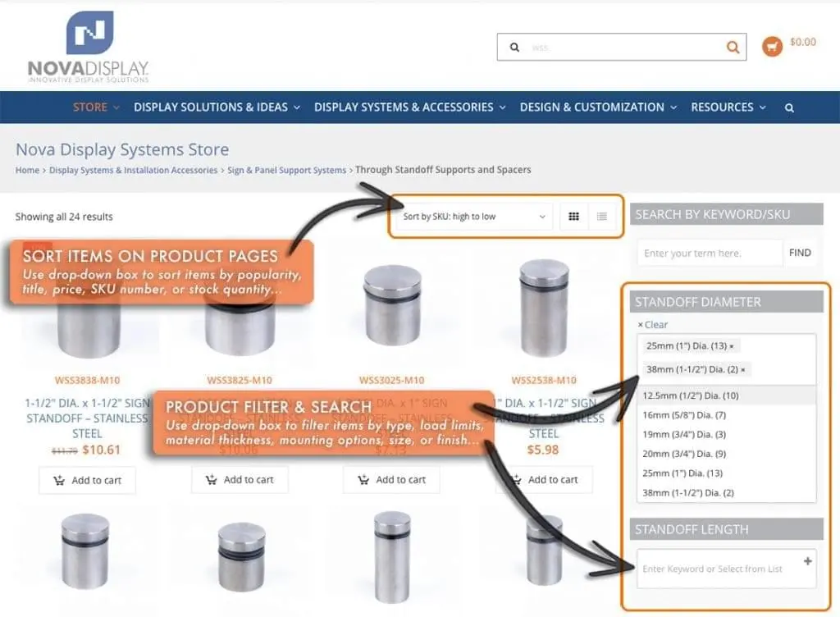
Task: Select 20mm (3/4") Dia. option
Action: coord(727,454)
